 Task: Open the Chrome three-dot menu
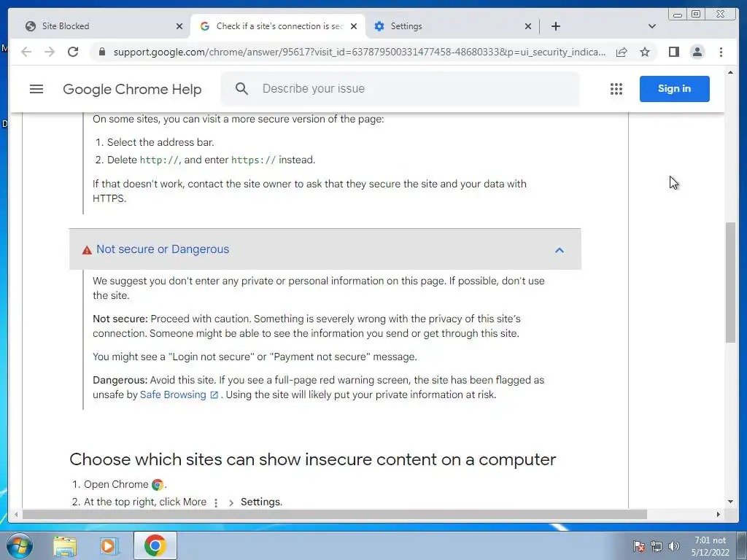[721, 52]
